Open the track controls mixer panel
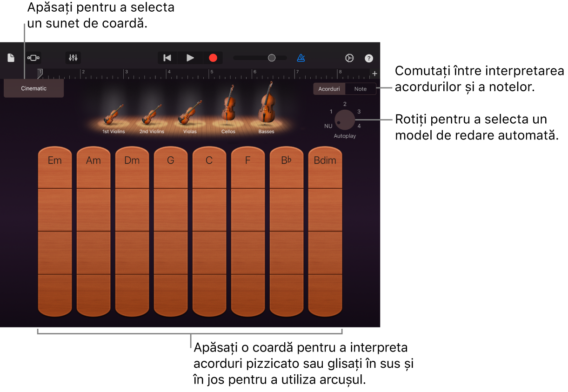568x392 pixels. (x=73, y=58)
